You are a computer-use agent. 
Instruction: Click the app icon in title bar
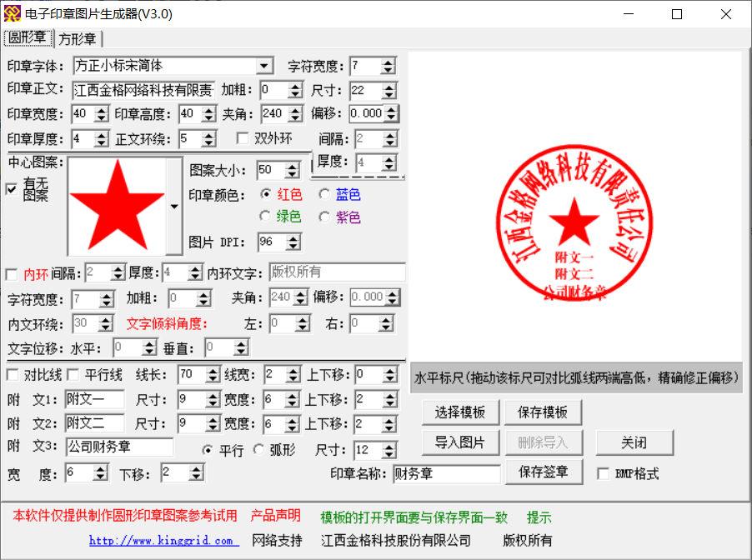click(x=12, y=14)
